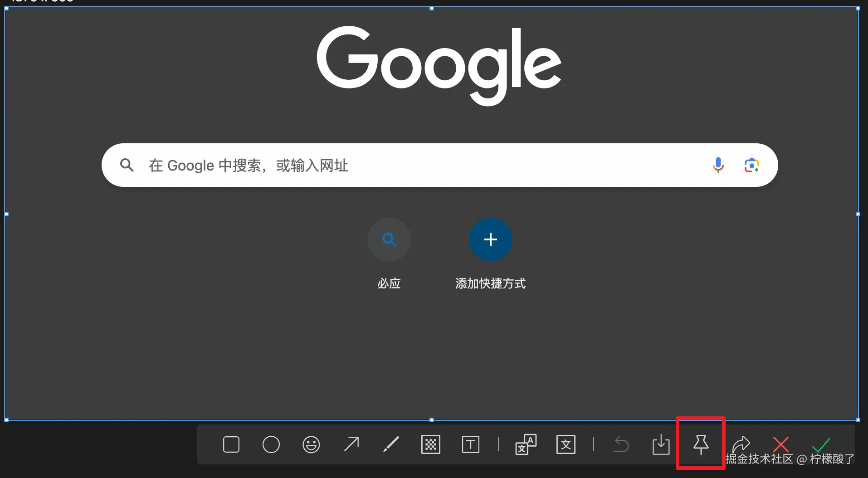Open the emoji sticker tool
868x478 pixels.
tap(311, 444)
